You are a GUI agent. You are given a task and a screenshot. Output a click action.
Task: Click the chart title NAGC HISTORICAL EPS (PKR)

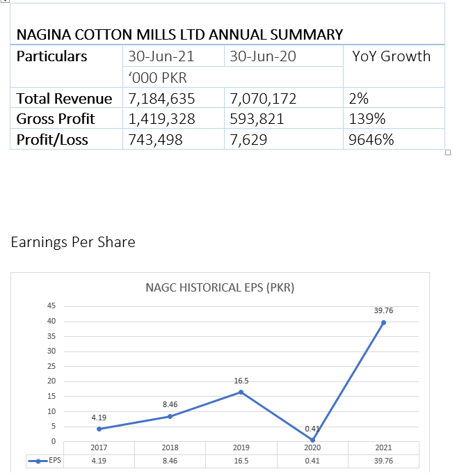[x=220, y=287]
